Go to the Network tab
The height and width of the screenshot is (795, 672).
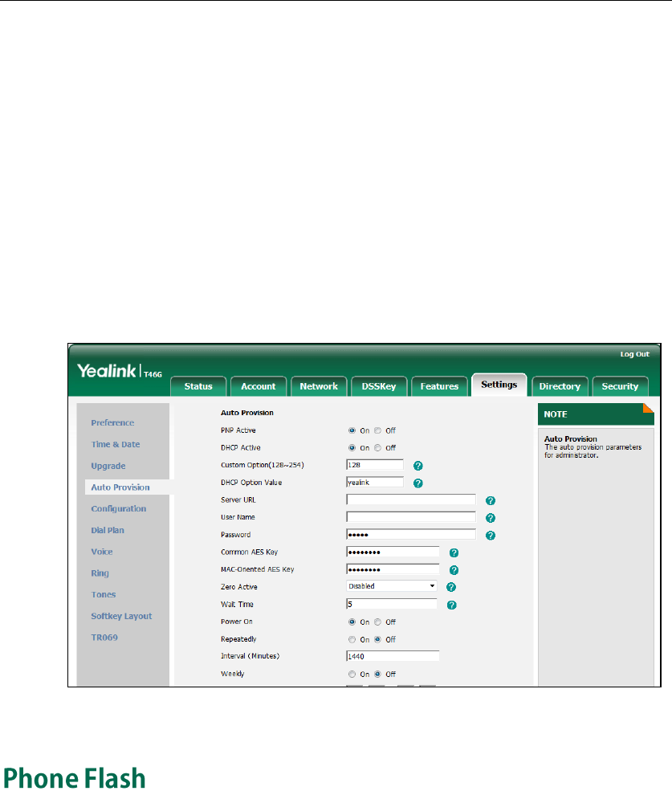[x=319, y=386]
